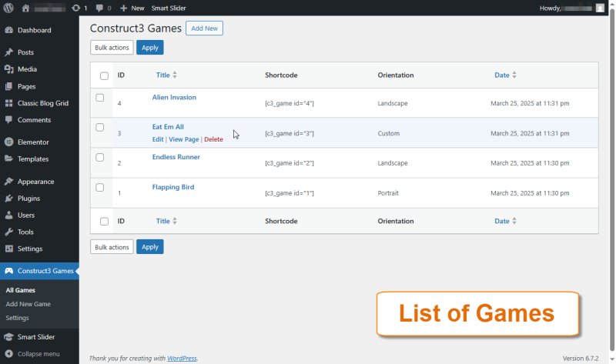Check the Alien Invasion row checkbox
This screenshot has width=616, height=364.
tap(100, 98)
